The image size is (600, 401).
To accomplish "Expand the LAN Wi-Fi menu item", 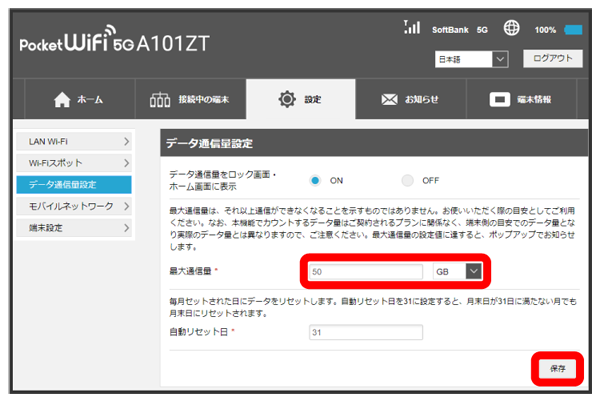I will pos(74,140).
